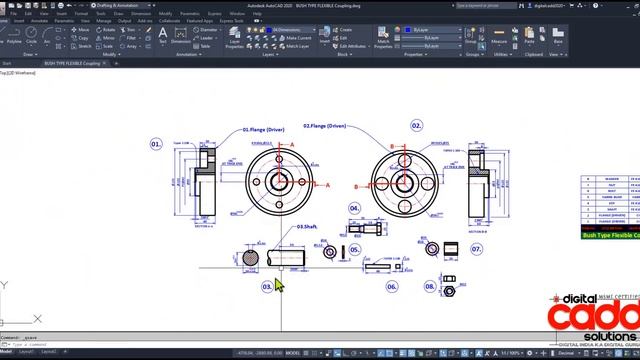Select the Circle tool
The height and width of the screenshot is (360, 640).
coord(31,36)
